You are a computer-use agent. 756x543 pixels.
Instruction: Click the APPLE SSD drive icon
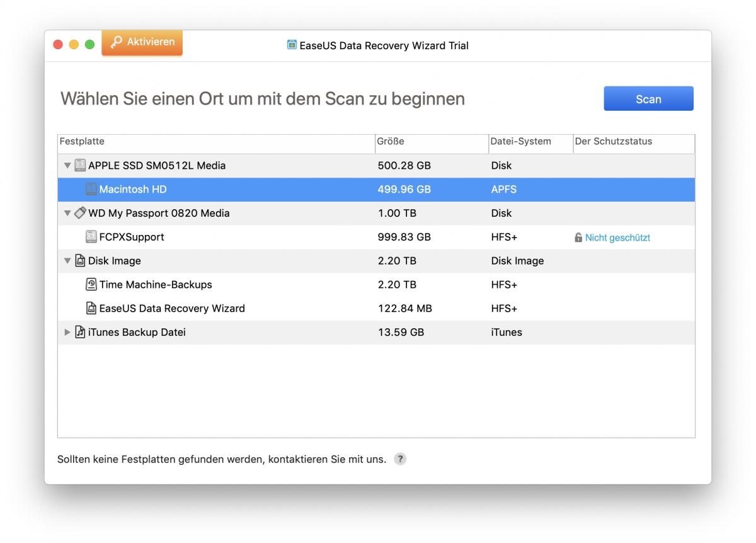[x=80, y=166]
